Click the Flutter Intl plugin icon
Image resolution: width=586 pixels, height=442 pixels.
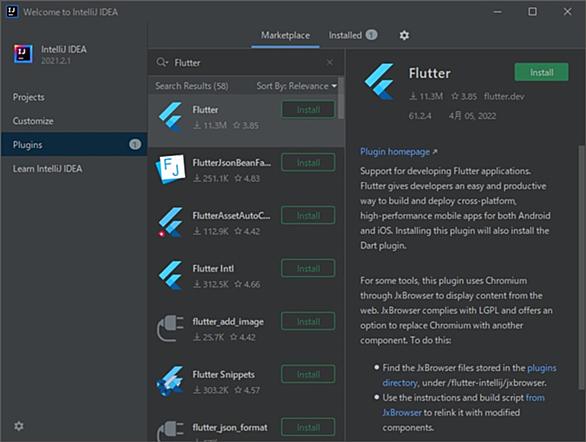pyautogui.click(x=171, y=275)
